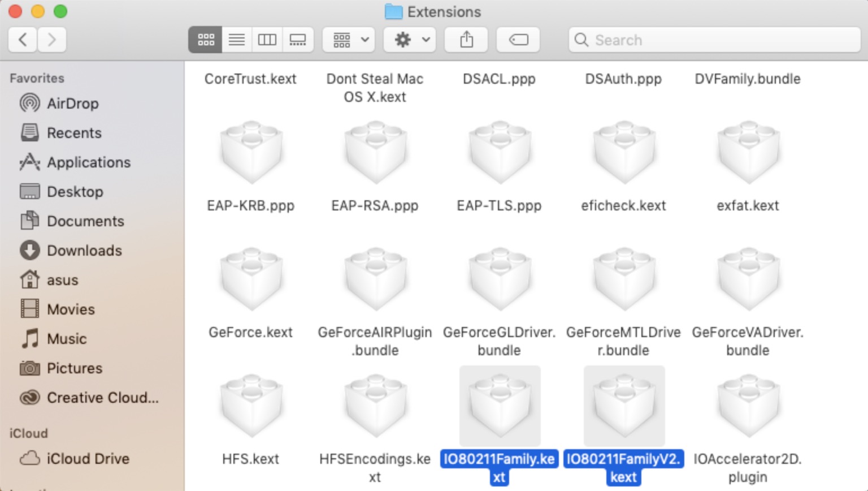Open AirDrop in the sidebar

tap(72, 104)
